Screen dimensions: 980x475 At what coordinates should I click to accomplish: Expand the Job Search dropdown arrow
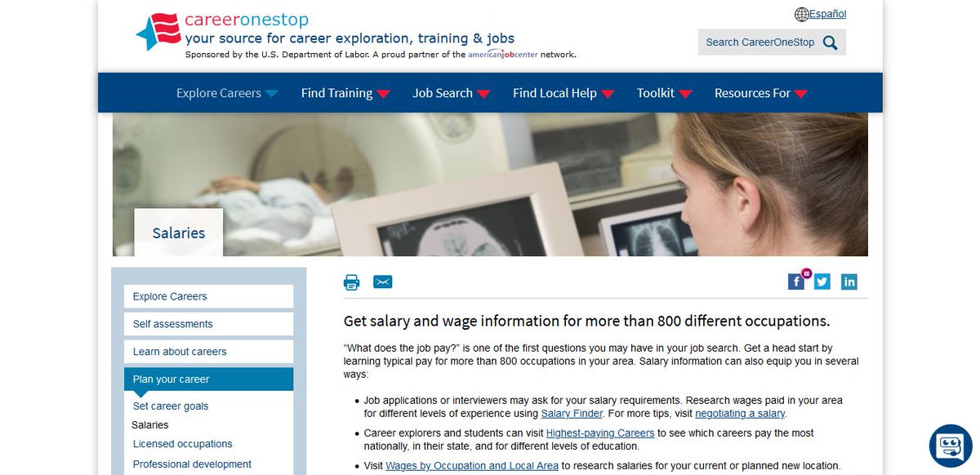(483, 94)
